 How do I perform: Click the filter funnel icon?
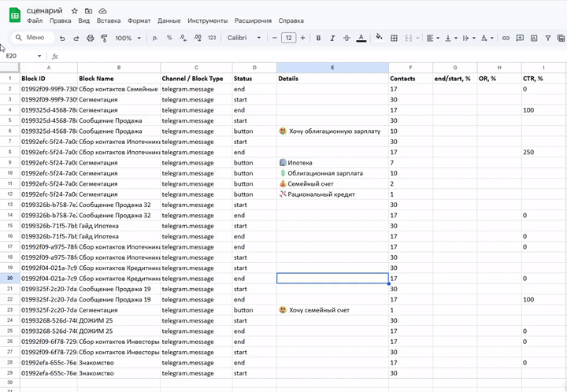(x=548, y=38)
